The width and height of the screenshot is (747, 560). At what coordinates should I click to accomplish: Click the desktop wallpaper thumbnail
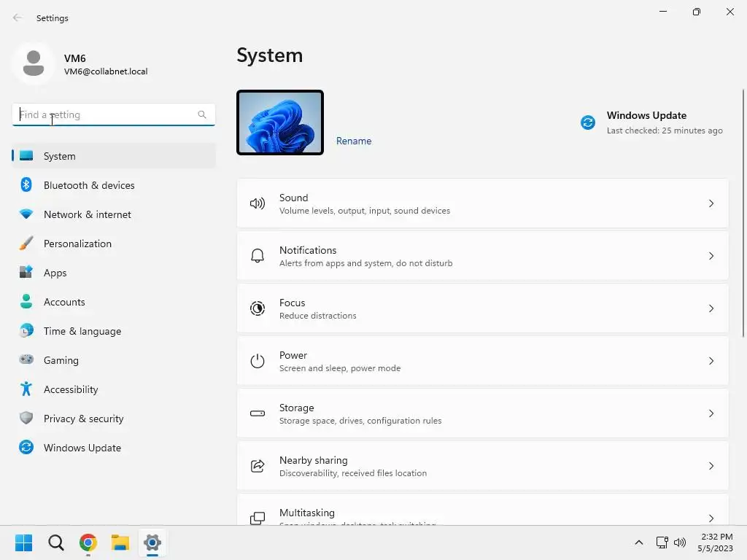tap(280, 122)
